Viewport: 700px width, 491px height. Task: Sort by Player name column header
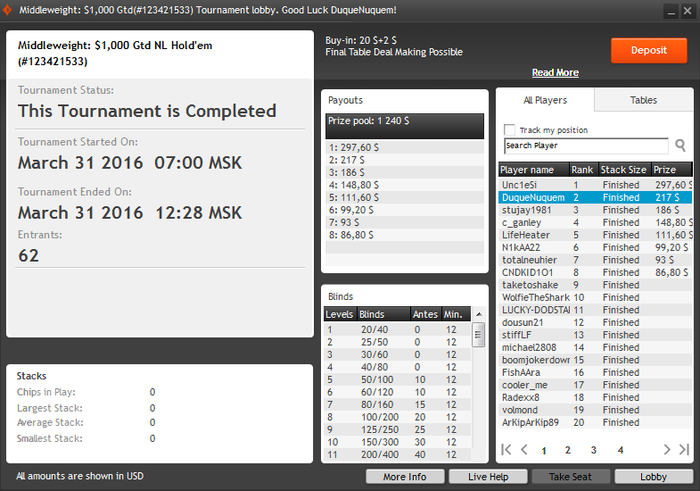point(534,170)
